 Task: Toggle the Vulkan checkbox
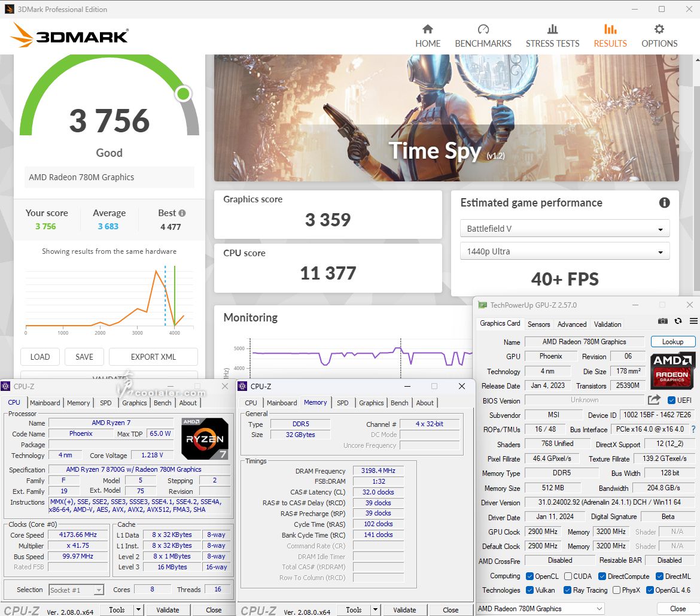coord(529,590)
